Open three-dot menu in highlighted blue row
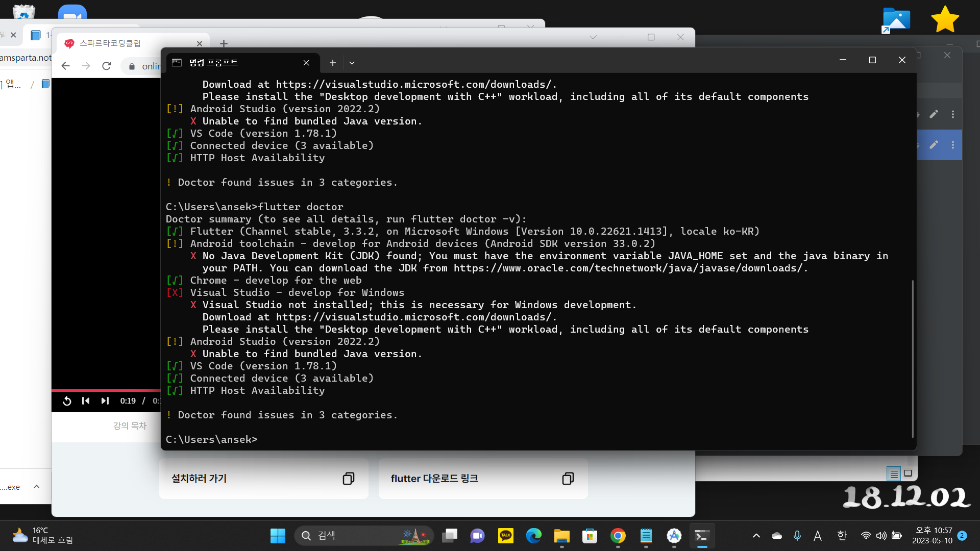The height and width of the screenshot is (551, 980). [x=953, y=145]
